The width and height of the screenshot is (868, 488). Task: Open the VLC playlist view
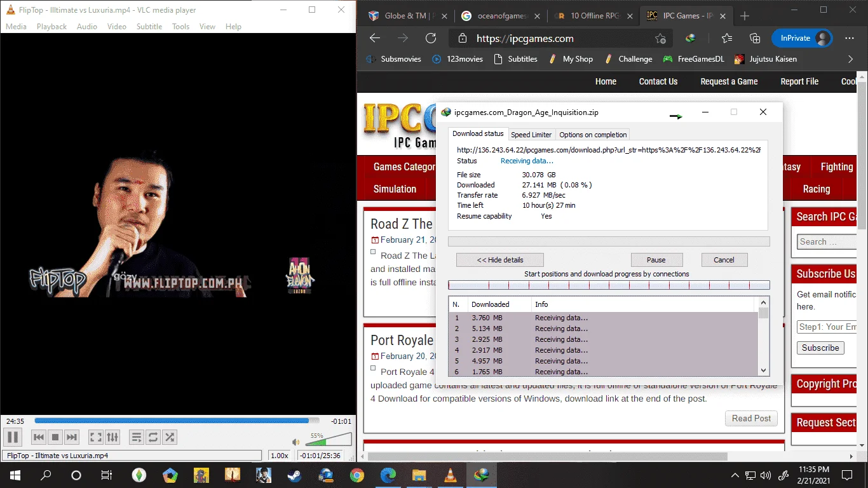tap(137, 437)
